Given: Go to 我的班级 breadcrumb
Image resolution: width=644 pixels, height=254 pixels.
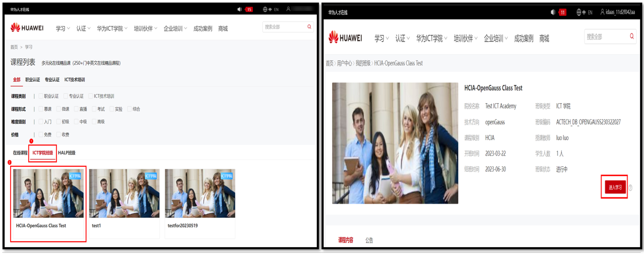Looking at the screenshot, I should (363, 63).
